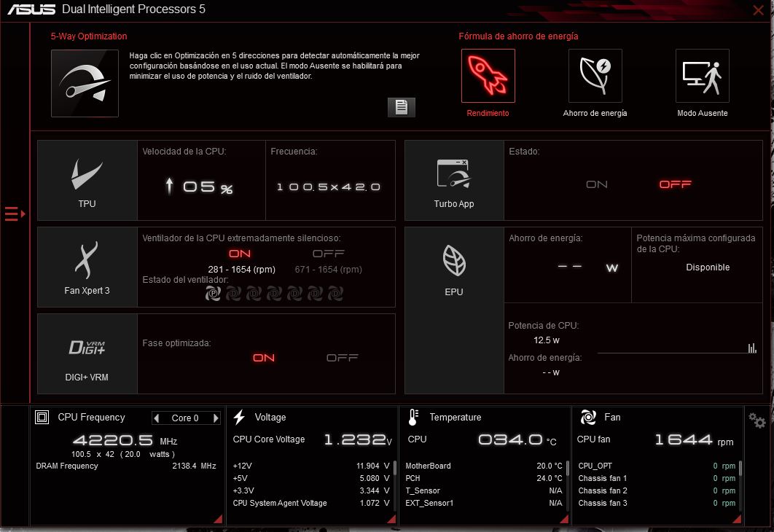Click the +5V voltage row
The height and width of the screenshot is (532, 774).
(x=311, y=478)
